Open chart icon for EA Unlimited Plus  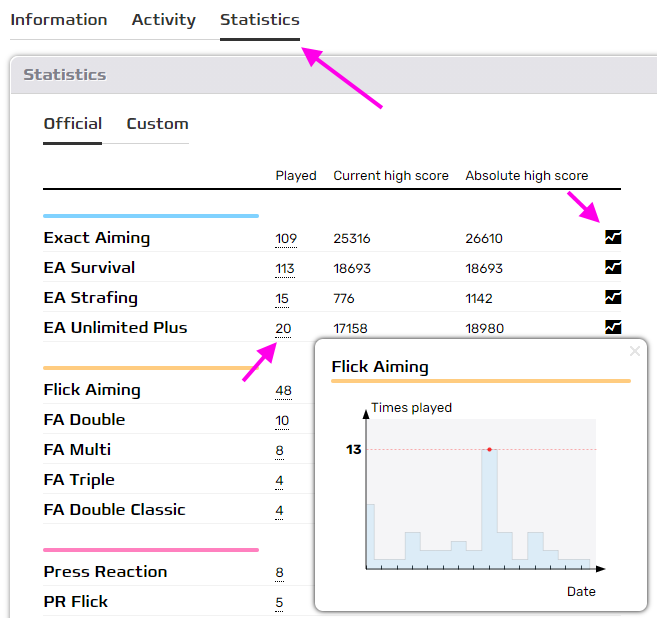(613, 327)
